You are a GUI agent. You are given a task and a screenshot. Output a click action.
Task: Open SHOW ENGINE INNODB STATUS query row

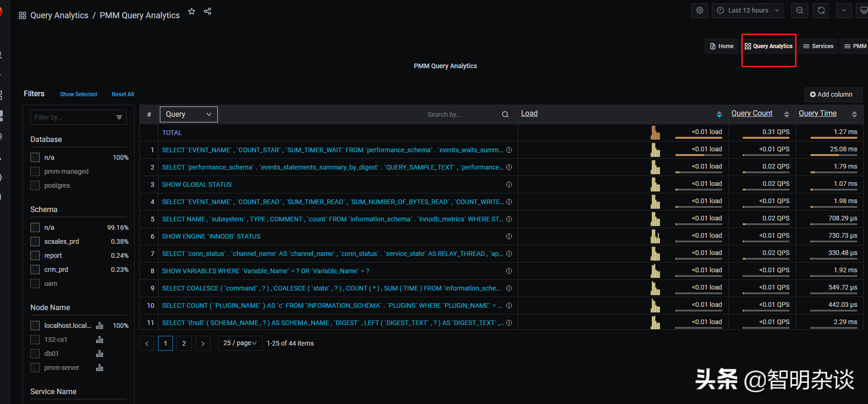[x=211, y=236]
